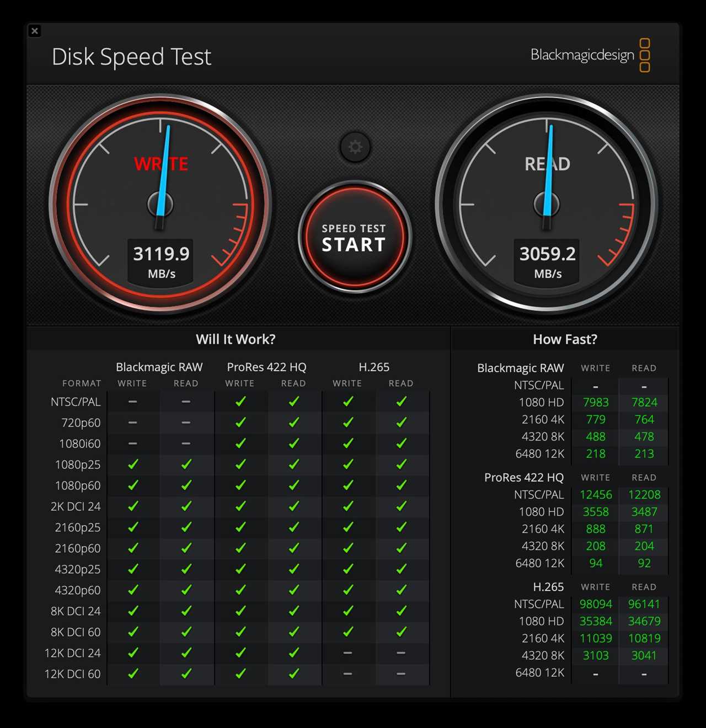Click Blackmagic RAW 6480 12K write value 218
The height and width of the screenshot is (728, 706).
tap(596, 454)
